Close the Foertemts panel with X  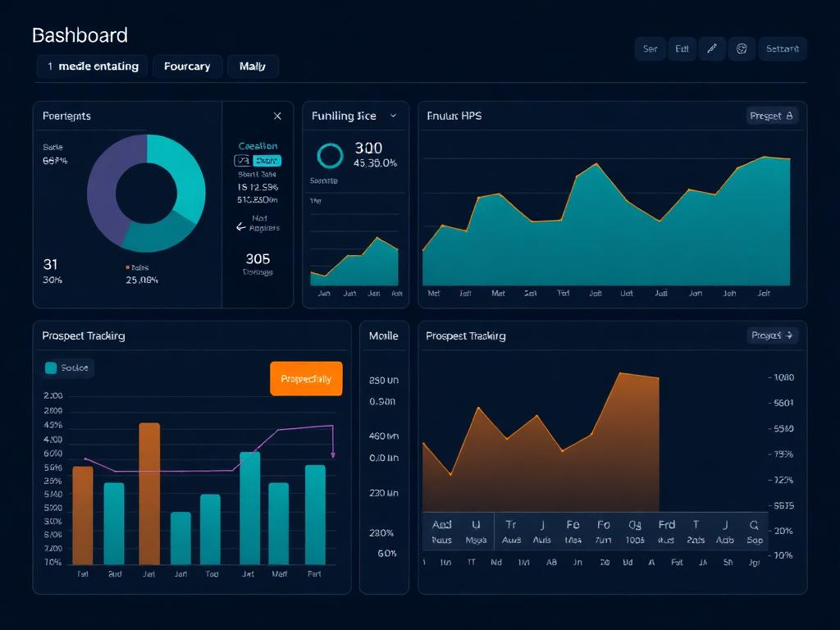coord(277,116)
